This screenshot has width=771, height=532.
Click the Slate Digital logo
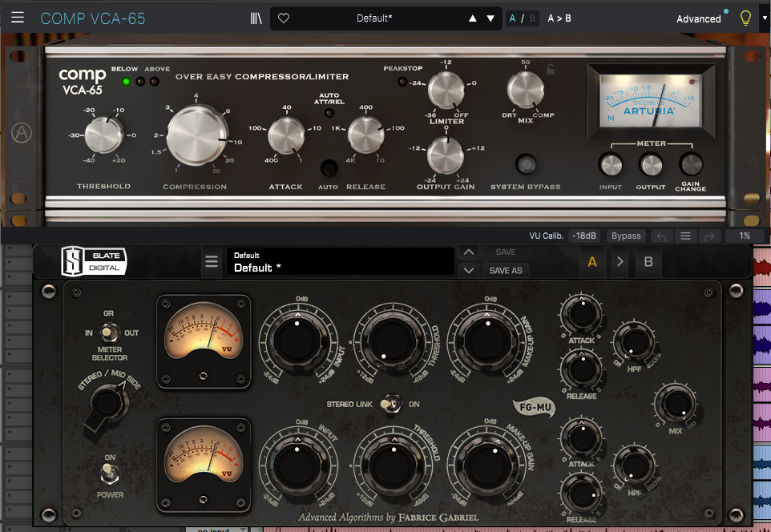(x=94, y=261)
